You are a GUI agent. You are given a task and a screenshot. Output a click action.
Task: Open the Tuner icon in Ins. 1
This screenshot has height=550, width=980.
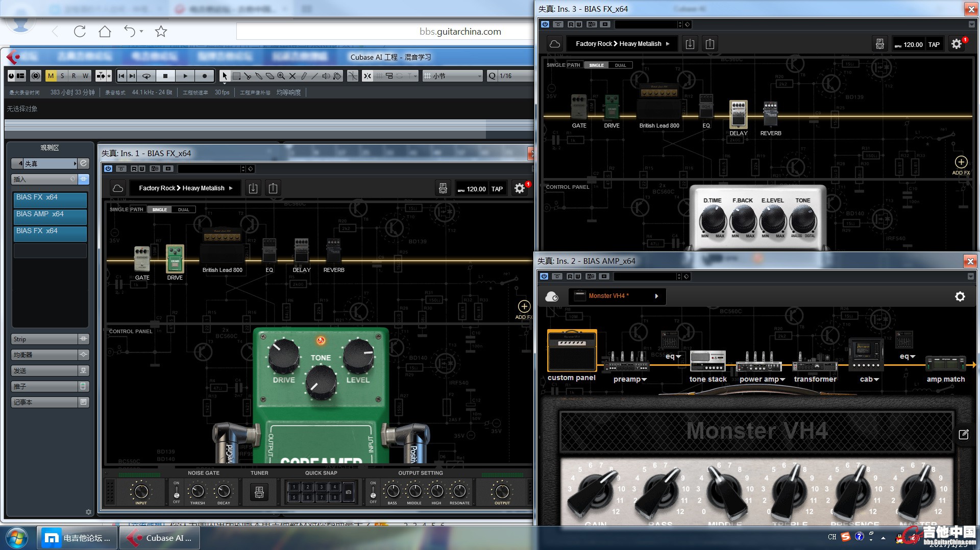[259, 492]
